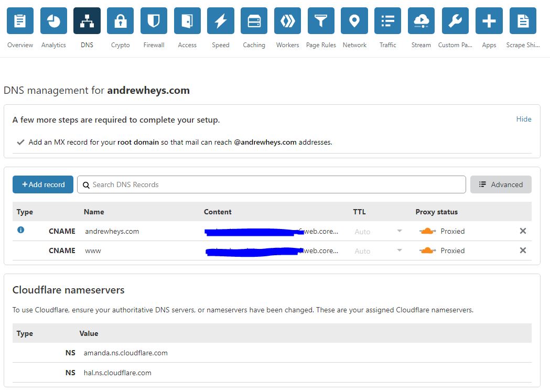Click the TTL column header
The height and width of the screenshot is (392, 550).
tap(359, 212)
